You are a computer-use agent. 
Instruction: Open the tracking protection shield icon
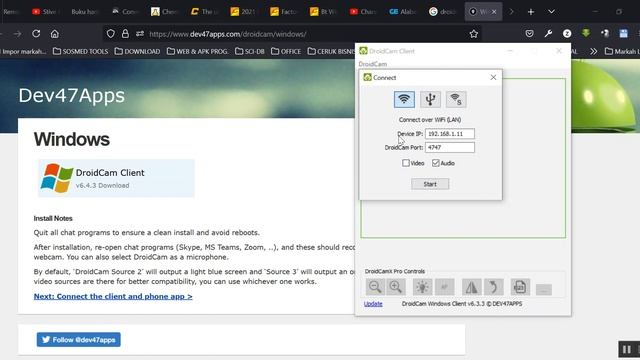pos(111,34)
